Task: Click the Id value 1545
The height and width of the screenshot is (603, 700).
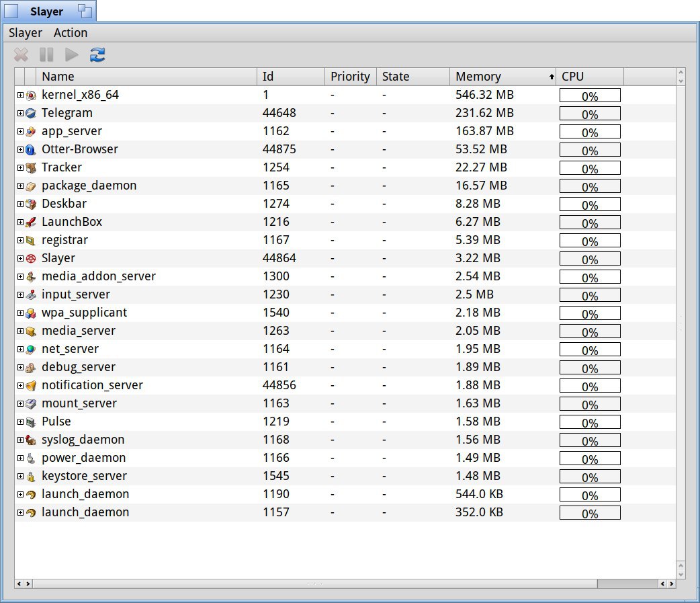Action: coord(276,476)
